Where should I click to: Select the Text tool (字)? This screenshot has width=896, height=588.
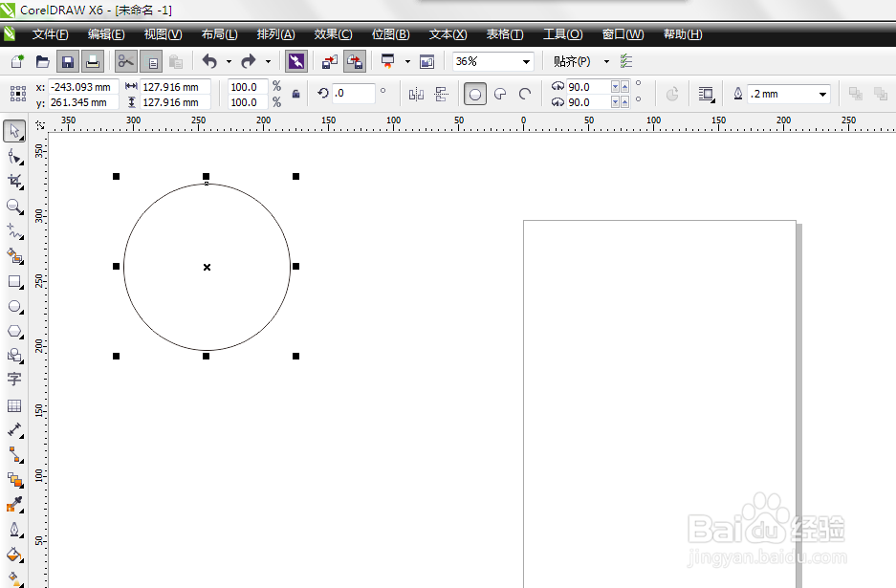14,380
